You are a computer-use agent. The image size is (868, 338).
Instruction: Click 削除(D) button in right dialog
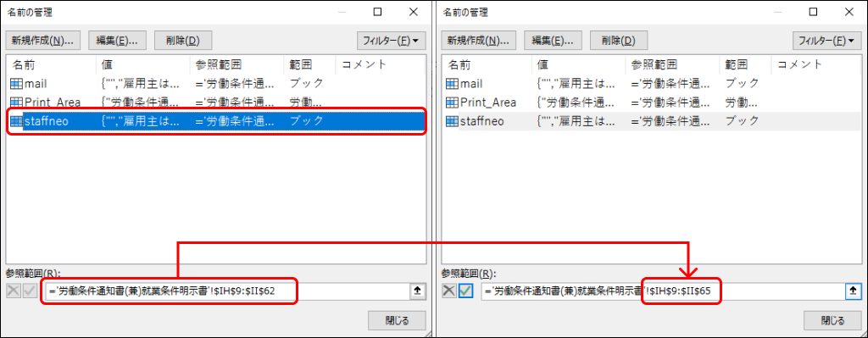pyautogui.click(x=618, y=41)
